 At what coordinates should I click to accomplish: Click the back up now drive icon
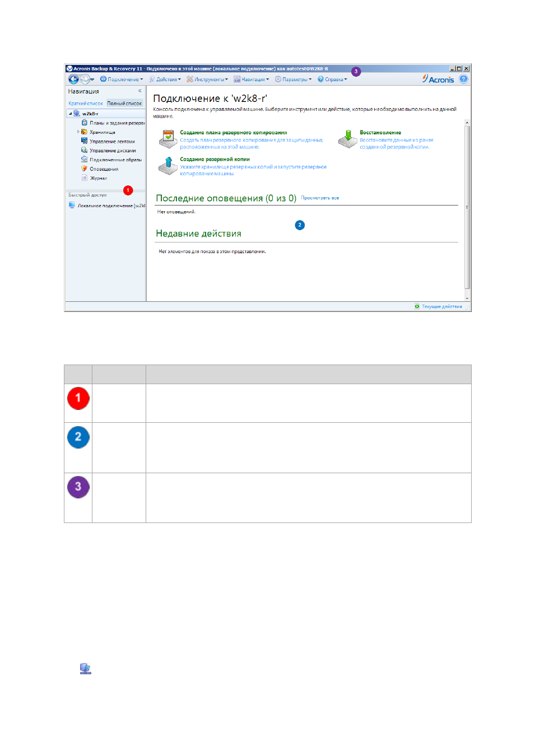point(168,165)
